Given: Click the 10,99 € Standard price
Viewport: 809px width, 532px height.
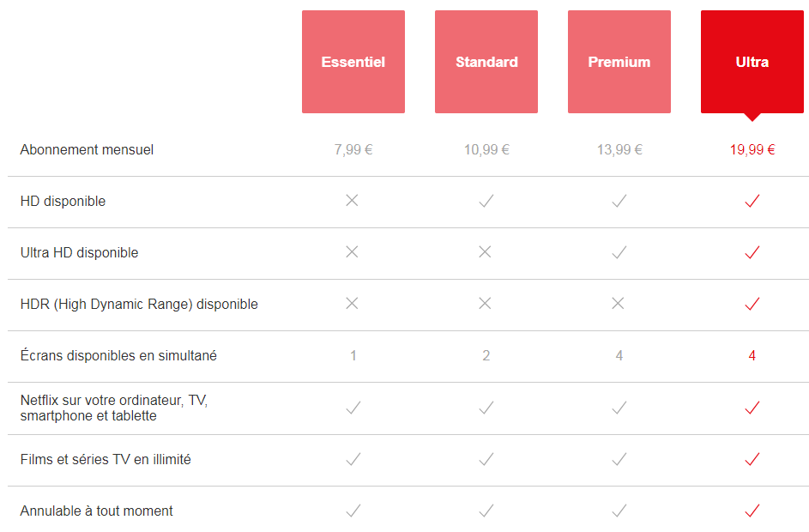Looking at the screenshot, I should tap(486, 149).
